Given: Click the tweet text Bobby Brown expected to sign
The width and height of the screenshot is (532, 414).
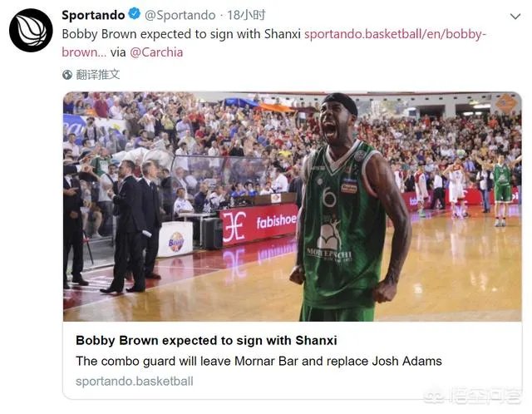Looking at the screenshot, I should click(x=181, y=34).
